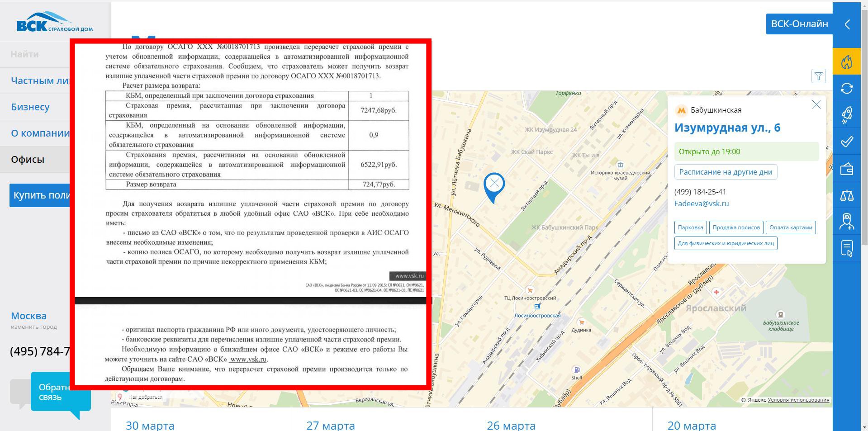Click the rocket icon in sidebar

846,115
